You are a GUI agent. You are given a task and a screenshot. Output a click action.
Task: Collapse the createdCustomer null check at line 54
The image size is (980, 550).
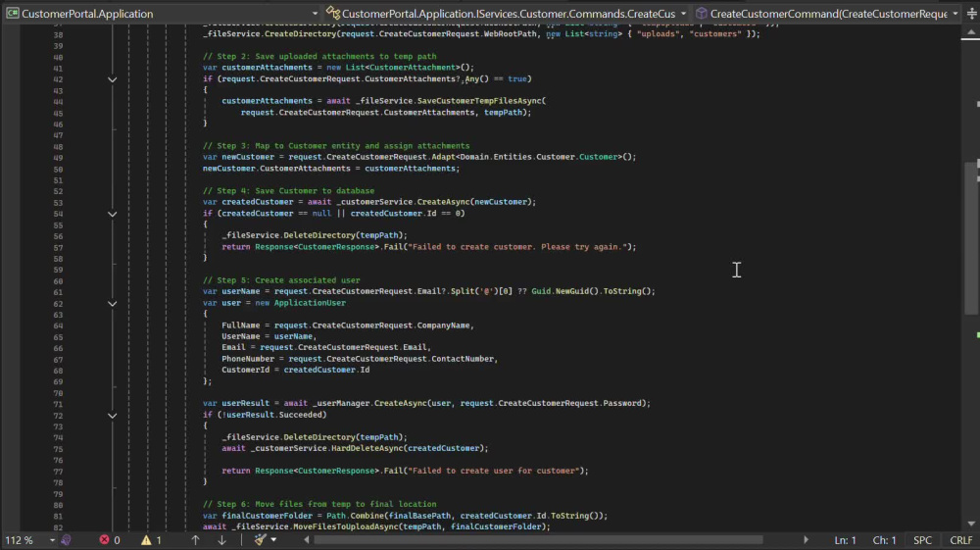tap(112, 214)
